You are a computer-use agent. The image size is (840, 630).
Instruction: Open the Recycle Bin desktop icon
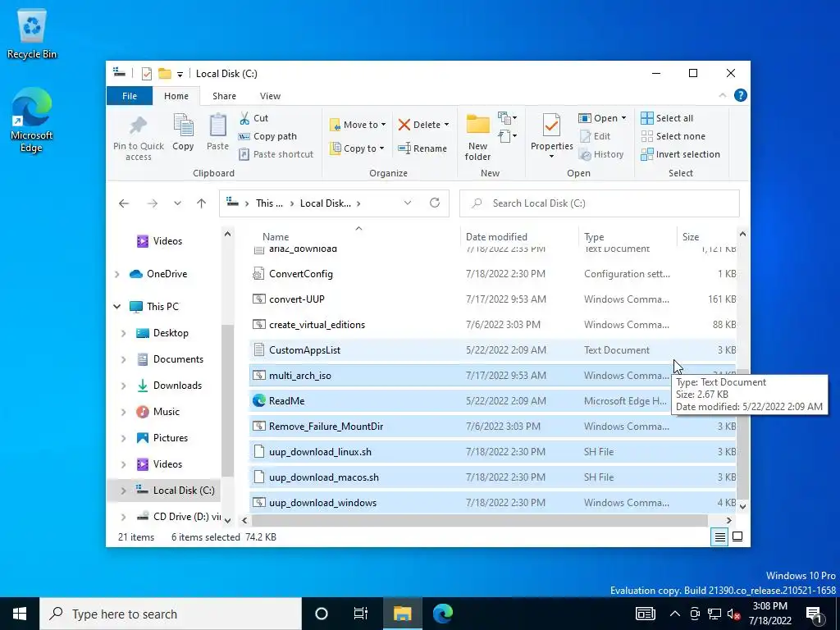32,34
